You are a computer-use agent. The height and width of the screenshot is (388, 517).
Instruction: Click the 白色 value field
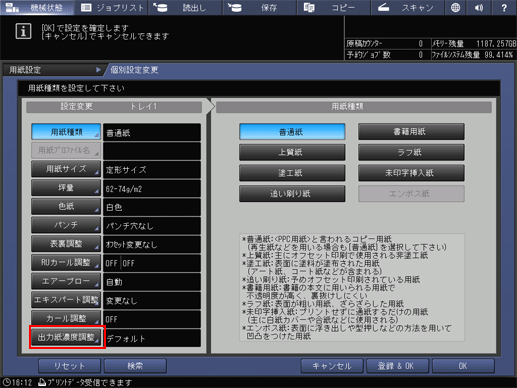[152, 207]
